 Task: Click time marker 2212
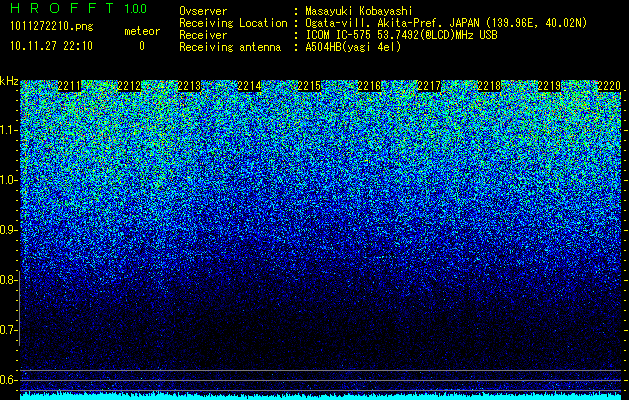(x=129, y=86)
